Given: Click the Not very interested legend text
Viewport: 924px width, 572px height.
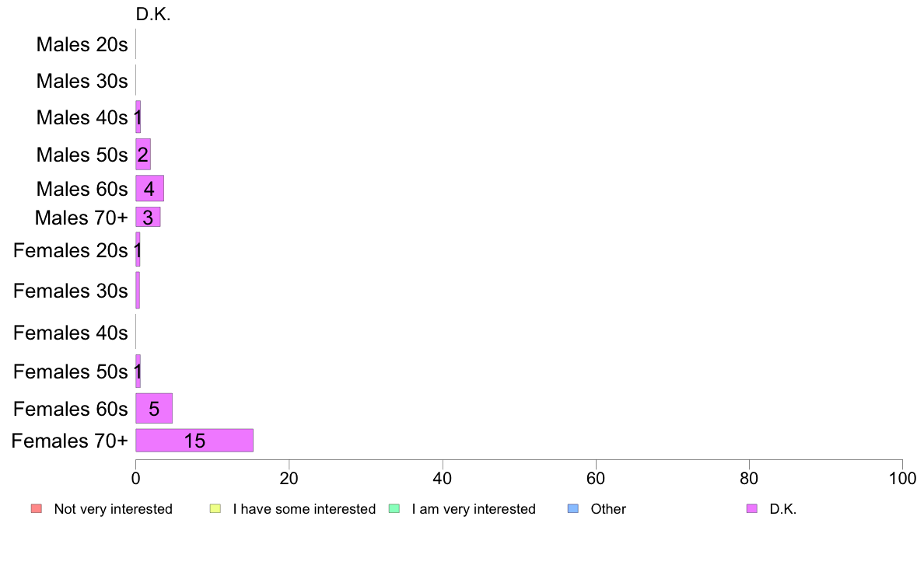Looking at the screenshot, I should click(x=113, y=509).
